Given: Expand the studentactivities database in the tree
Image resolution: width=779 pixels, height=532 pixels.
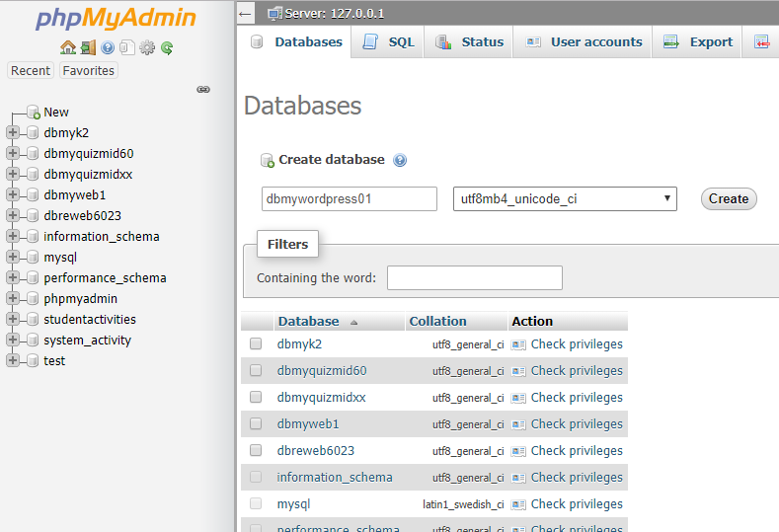Looking at the screenshot, I should (13, 319).
